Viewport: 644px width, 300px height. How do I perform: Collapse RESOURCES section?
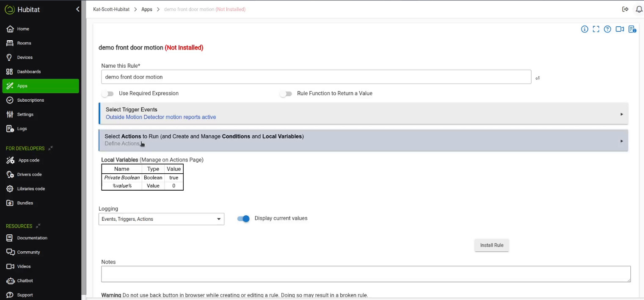pyautogui.click(x=38, y=226)
